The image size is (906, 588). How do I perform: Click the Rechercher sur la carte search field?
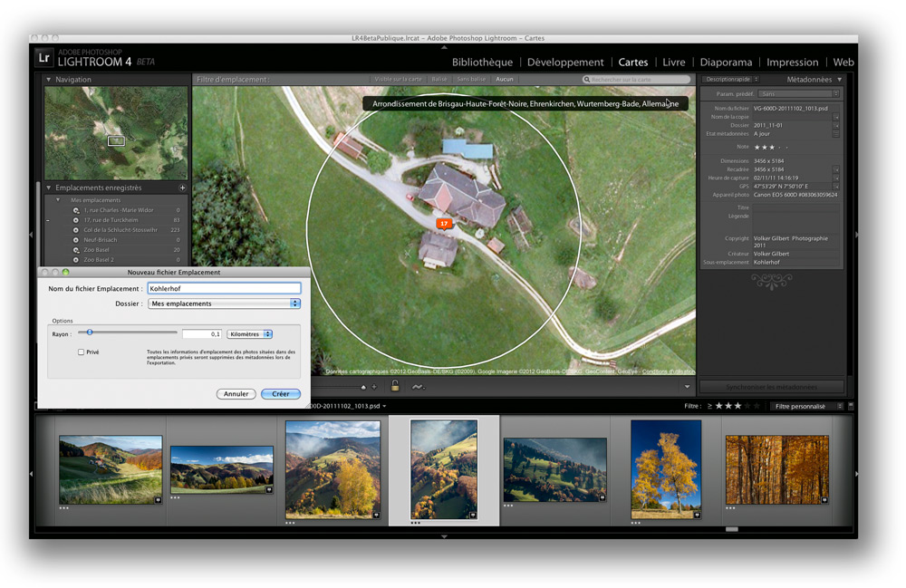click(x=636, y=80)
